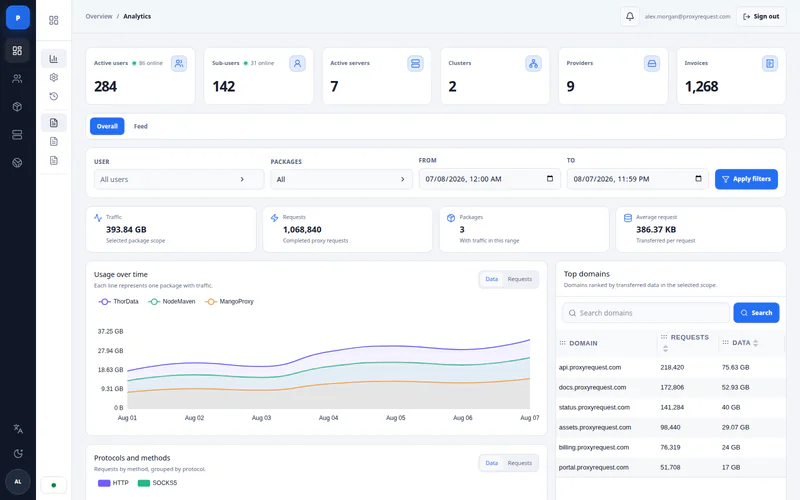Open the Packages All dropdown
The width and height of the screenshot is (800, 500).
coord(341,180)
